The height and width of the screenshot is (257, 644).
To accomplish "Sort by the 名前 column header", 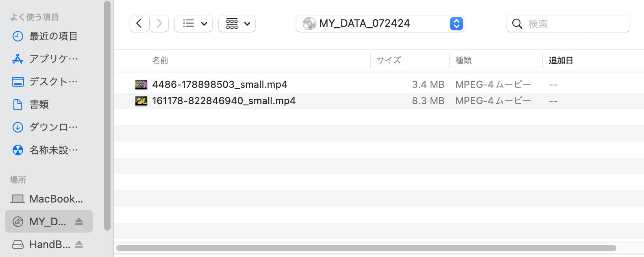I will (160, 61).
